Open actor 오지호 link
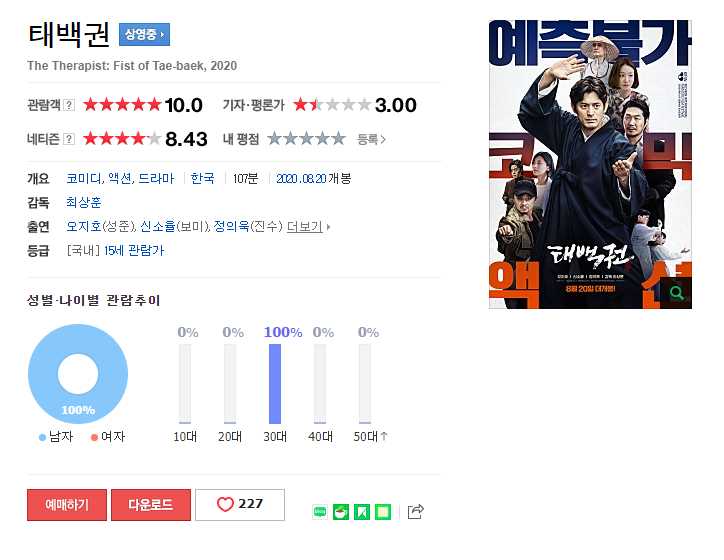Viewport: 724px width, 560px height. 84,226
